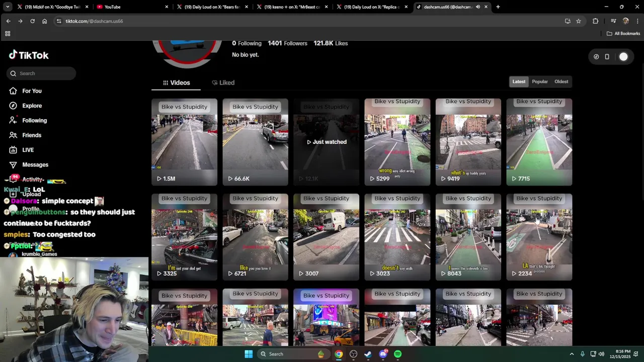Open a new browser tab
644x362 pixels.
coord(498,7)
